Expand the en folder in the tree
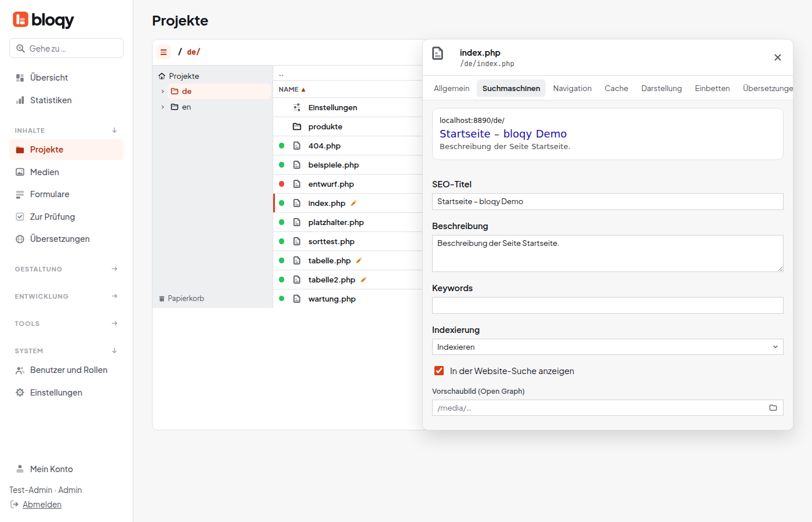 click(162, 107)
